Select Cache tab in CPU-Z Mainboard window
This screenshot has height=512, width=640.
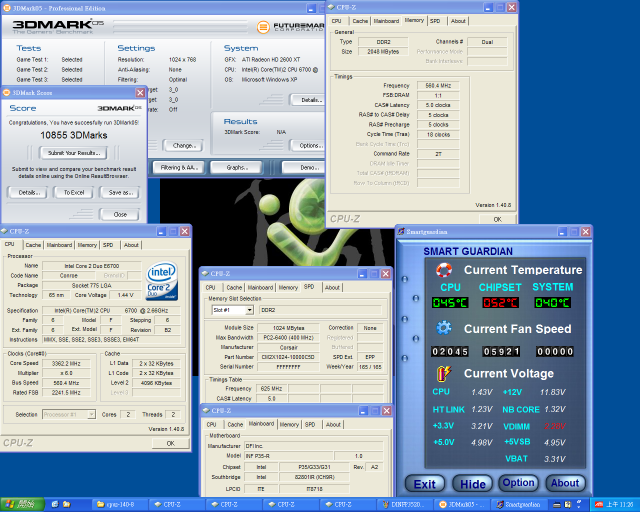click(x=235, y=425)
